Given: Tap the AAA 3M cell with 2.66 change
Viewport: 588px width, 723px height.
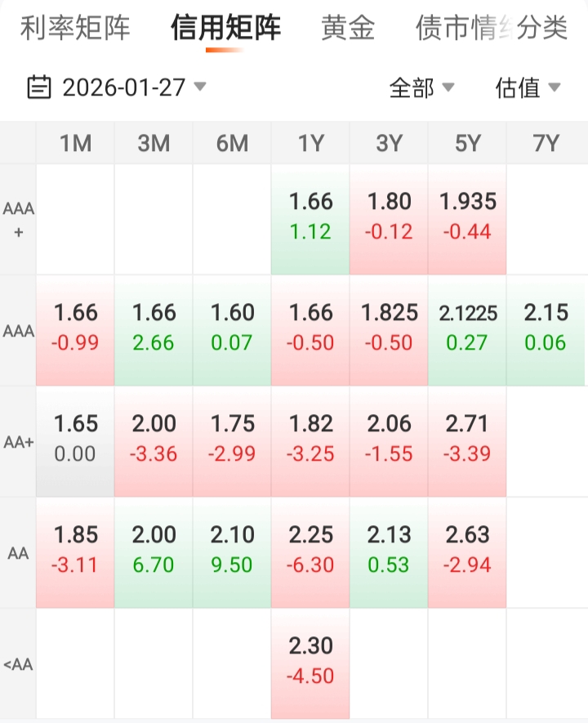Looking at the screenshot, I should click(154, 328).
